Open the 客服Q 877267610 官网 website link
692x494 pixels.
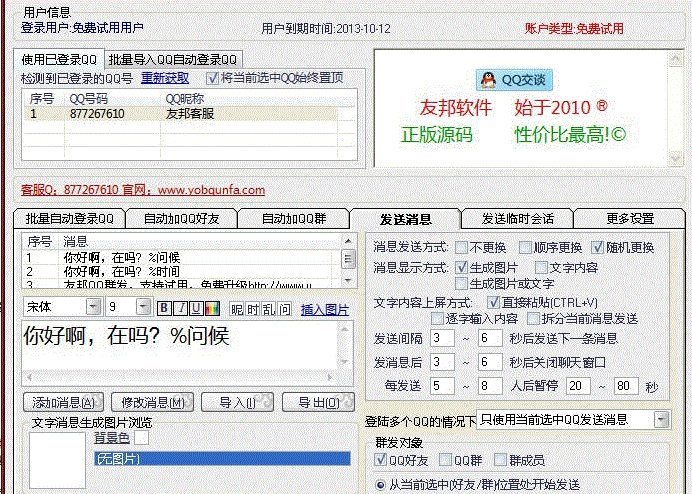[x=143, y=190]
